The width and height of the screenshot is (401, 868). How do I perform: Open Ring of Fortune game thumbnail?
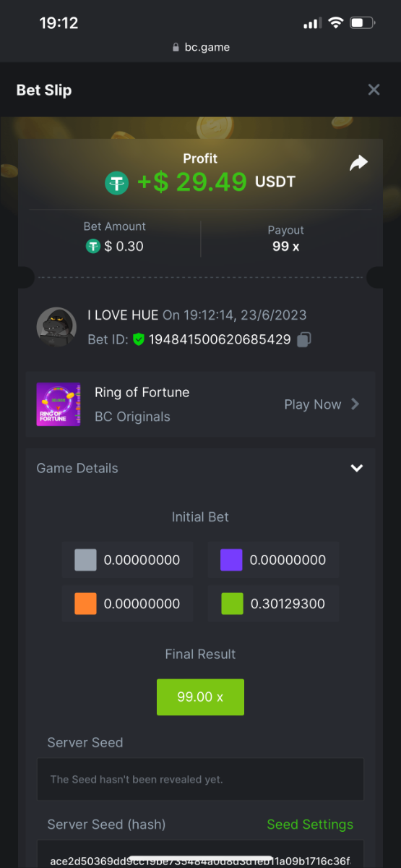pos(59,404)
